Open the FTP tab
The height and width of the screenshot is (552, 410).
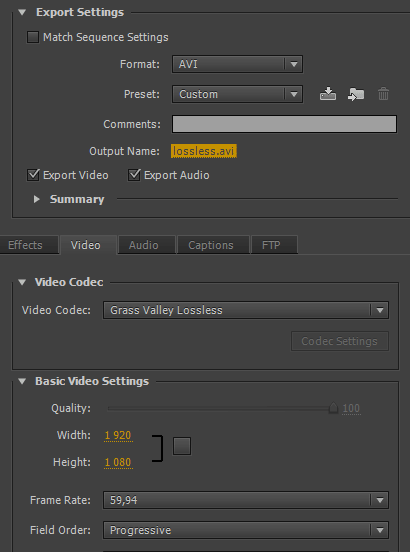pos(275,245)
